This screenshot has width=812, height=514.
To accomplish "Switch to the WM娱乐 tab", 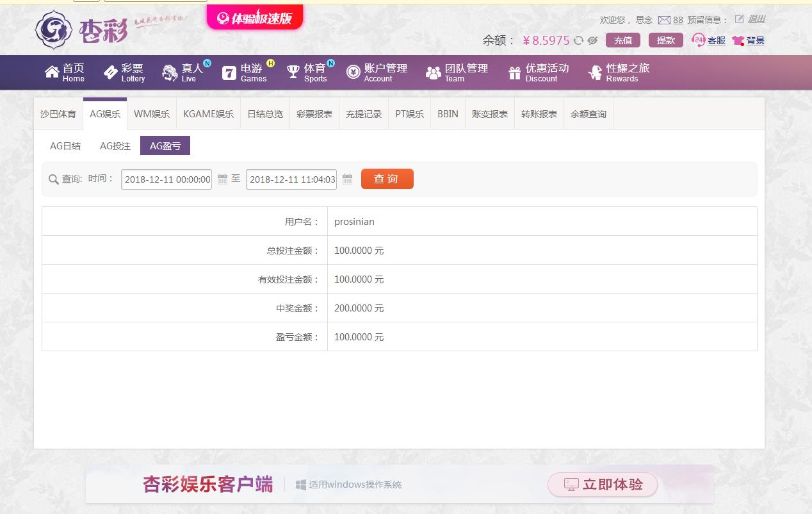I will click(152, 114).
